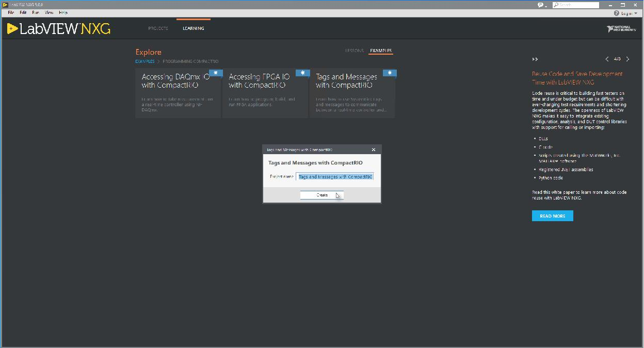Click the EXAMPLES breadcrumb link
The image size is (644, 348).
click(144, 61)
